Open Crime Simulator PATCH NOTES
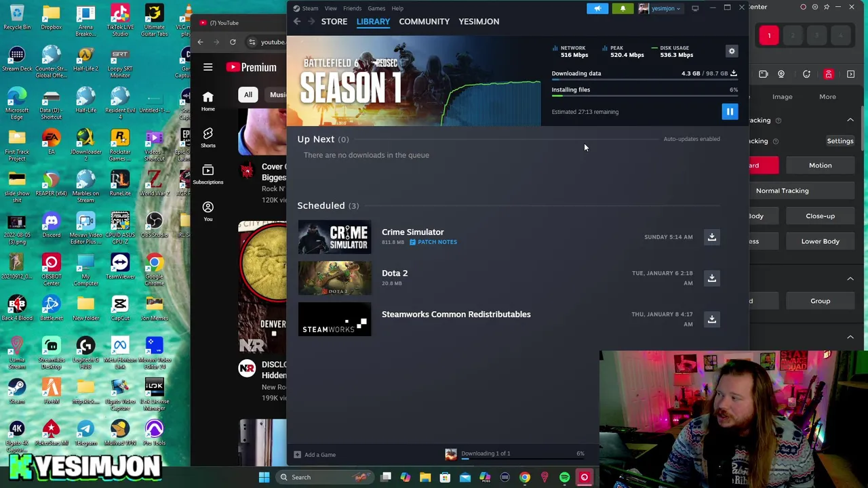868x488 pixels. pos(433,242)
